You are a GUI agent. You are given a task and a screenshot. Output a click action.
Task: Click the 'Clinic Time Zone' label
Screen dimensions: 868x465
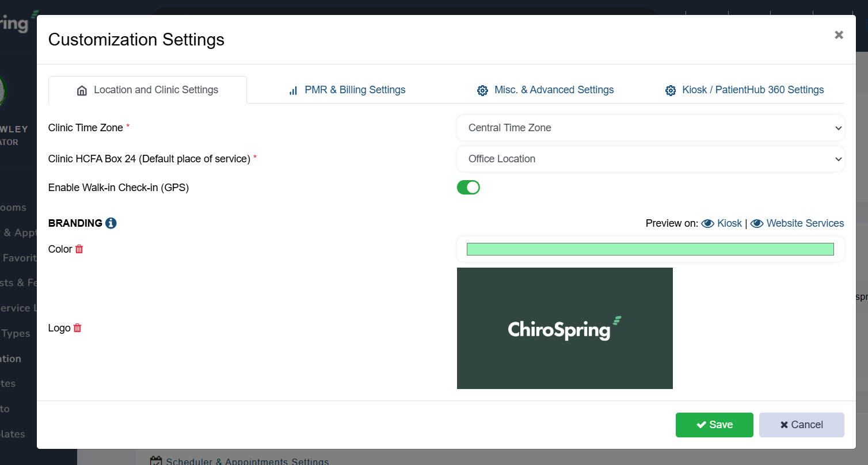click(86, 128)
